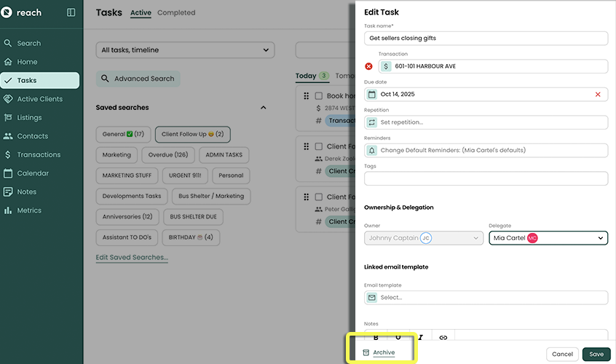Click the Save button
This screenshot has height=364, width=616.
[x=596, y=355]
